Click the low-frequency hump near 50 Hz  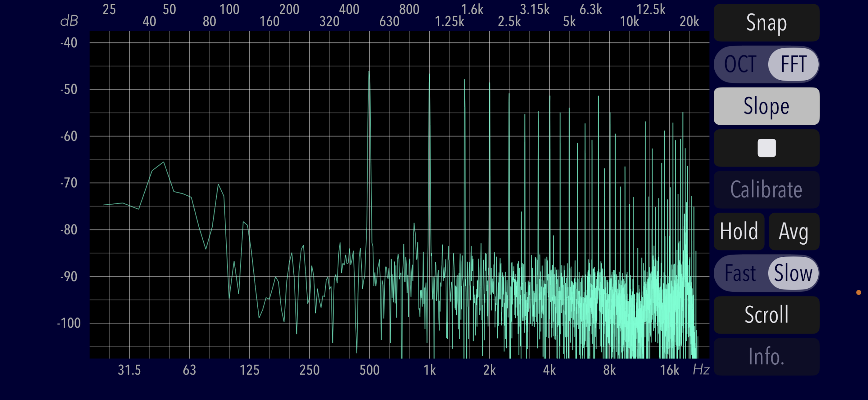tap(163, 163)
